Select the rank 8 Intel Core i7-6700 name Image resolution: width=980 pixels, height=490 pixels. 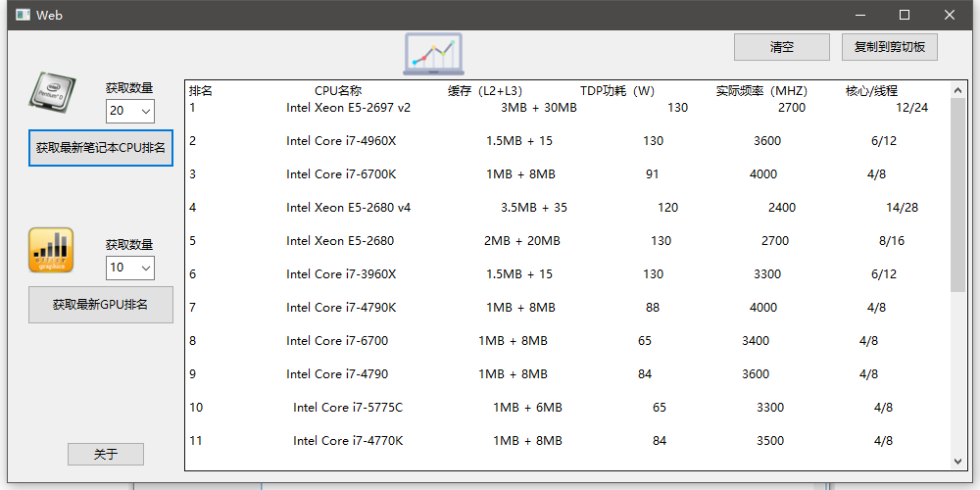click(337, 341)
